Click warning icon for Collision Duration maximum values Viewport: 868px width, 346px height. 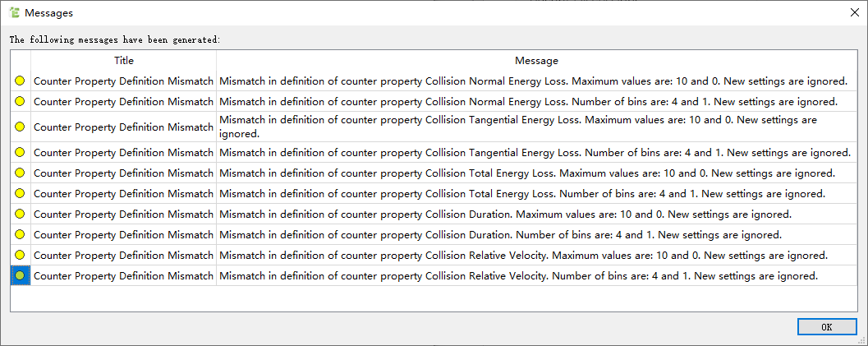coord(20,215)
